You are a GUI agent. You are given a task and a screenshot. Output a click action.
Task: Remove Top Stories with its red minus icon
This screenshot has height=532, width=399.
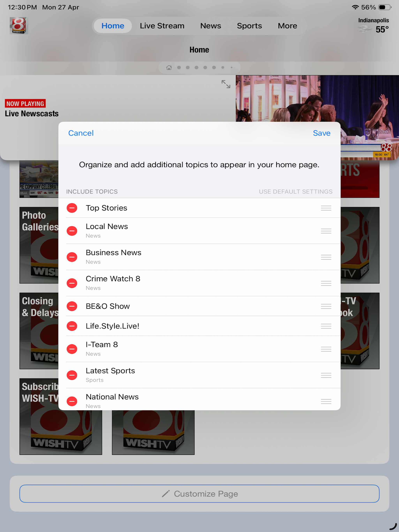(x=72, y=208)
